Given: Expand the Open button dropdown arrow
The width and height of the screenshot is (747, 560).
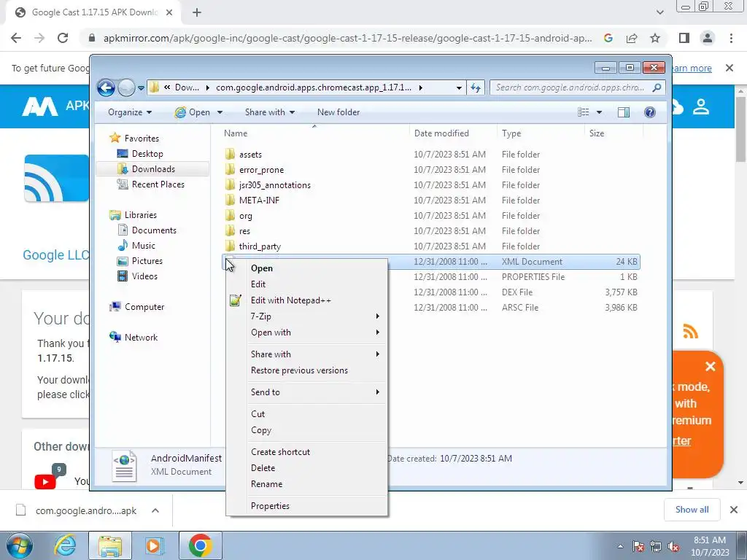Looking at the screenshot, I should (x=220, y=112).
